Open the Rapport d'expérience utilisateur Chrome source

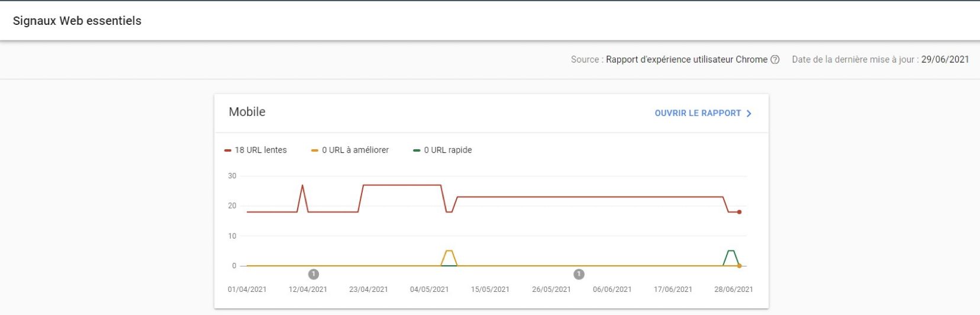click(x=686, y=60)
